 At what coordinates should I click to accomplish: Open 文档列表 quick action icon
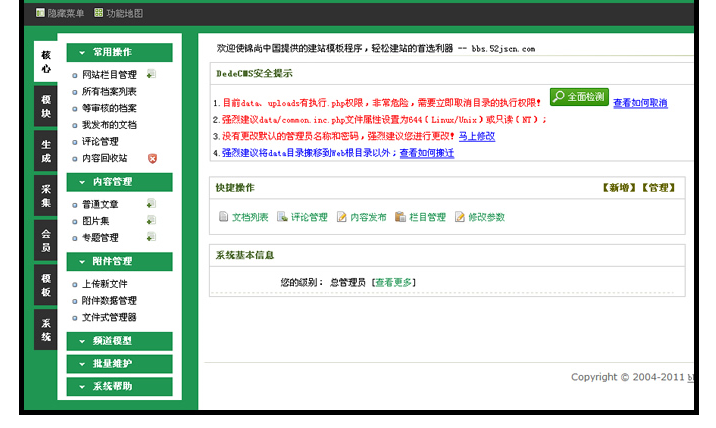click(x=224, y=217)
